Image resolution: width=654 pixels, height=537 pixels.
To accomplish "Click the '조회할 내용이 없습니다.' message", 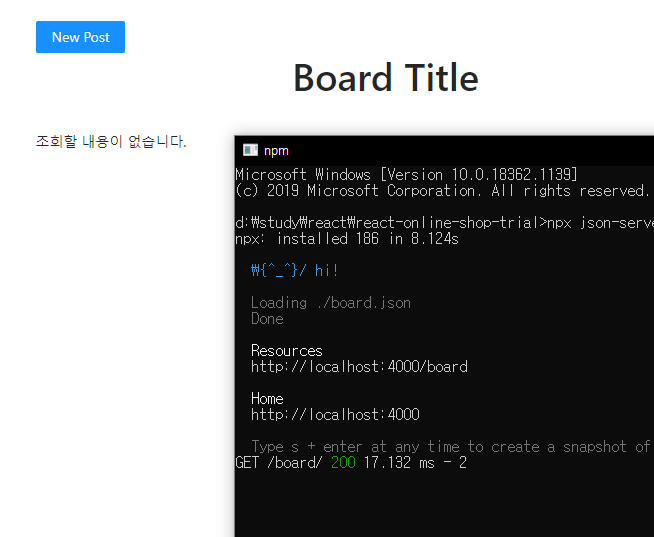I will click(111, 141).
